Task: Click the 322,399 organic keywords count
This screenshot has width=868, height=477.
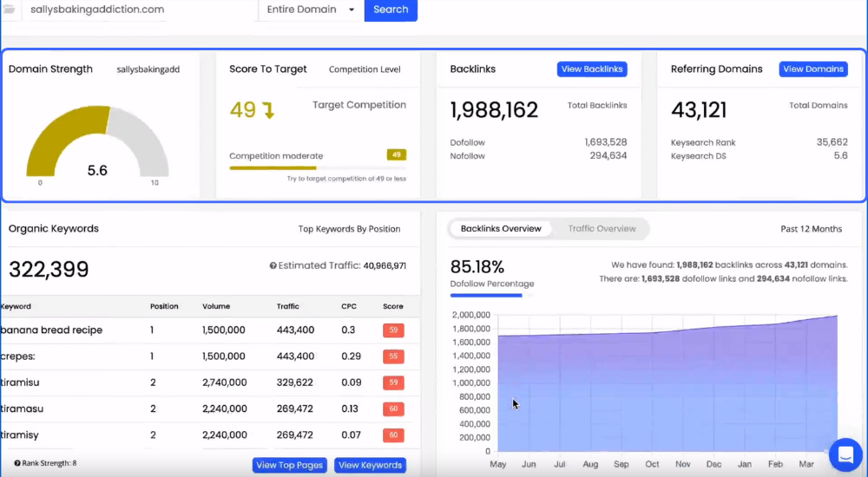Action: tap(49, 270)
